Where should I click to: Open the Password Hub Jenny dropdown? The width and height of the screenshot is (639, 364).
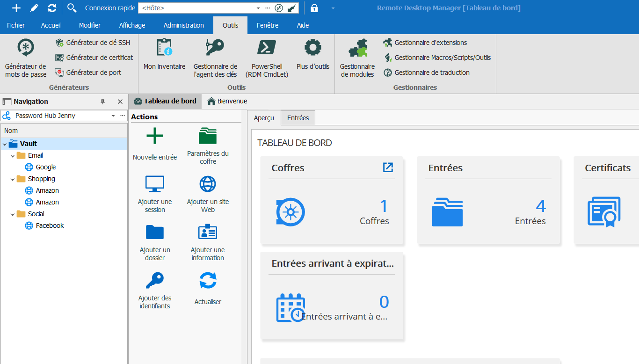pyautogui.click(x=113, y=116)
